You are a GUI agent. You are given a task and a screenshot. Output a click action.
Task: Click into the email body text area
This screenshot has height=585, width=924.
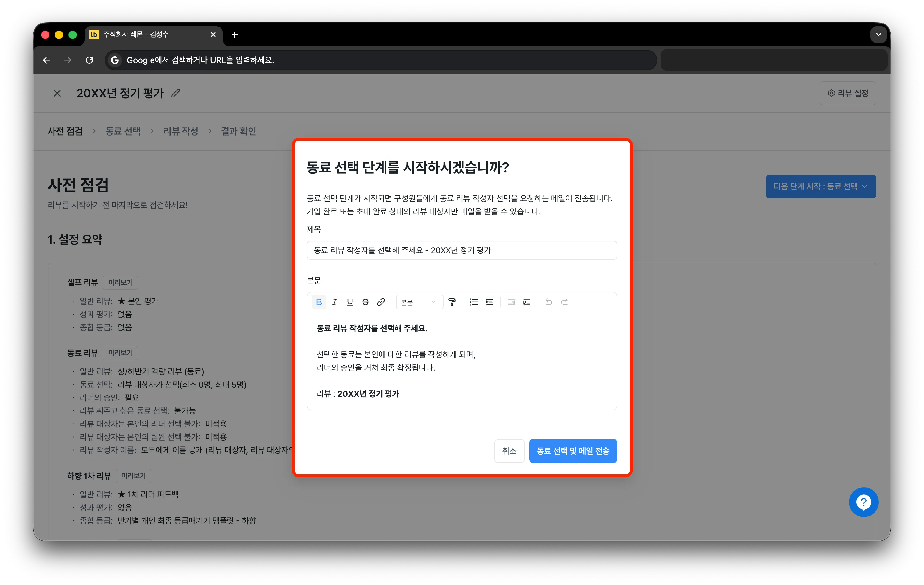click(462, 361)
